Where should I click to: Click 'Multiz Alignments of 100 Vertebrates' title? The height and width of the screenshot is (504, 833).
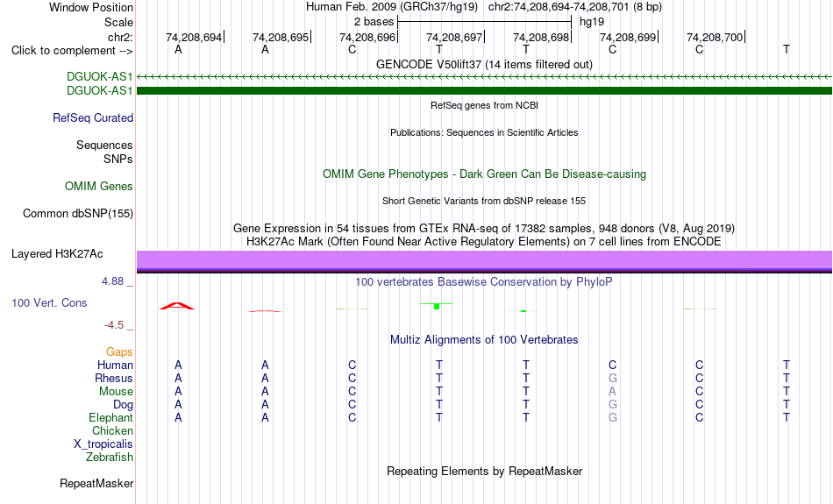click(x=484, y=340)
